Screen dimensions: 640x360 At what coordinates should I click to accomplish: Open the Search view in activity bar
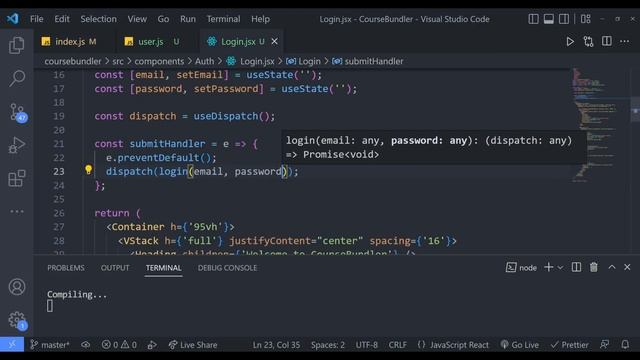[16, 78]
